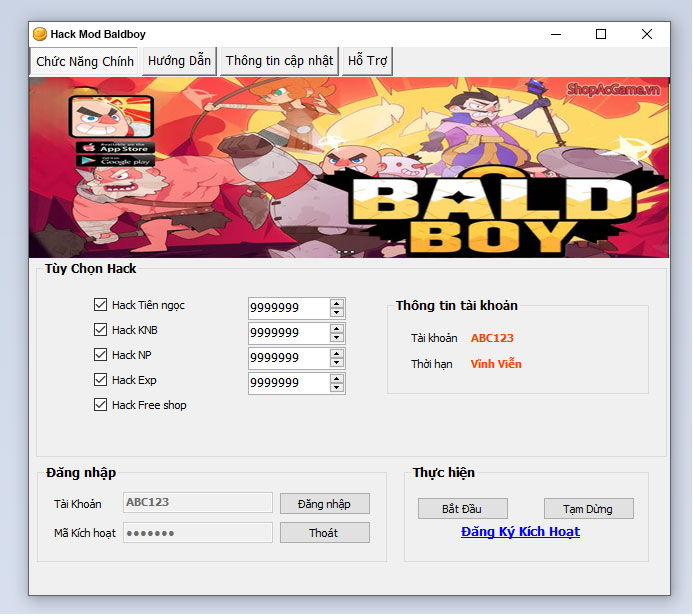This screenshot has height=616, width=693.
Task: Open the Thông tin cập nhật tab
Action: (x=279, y=61)
